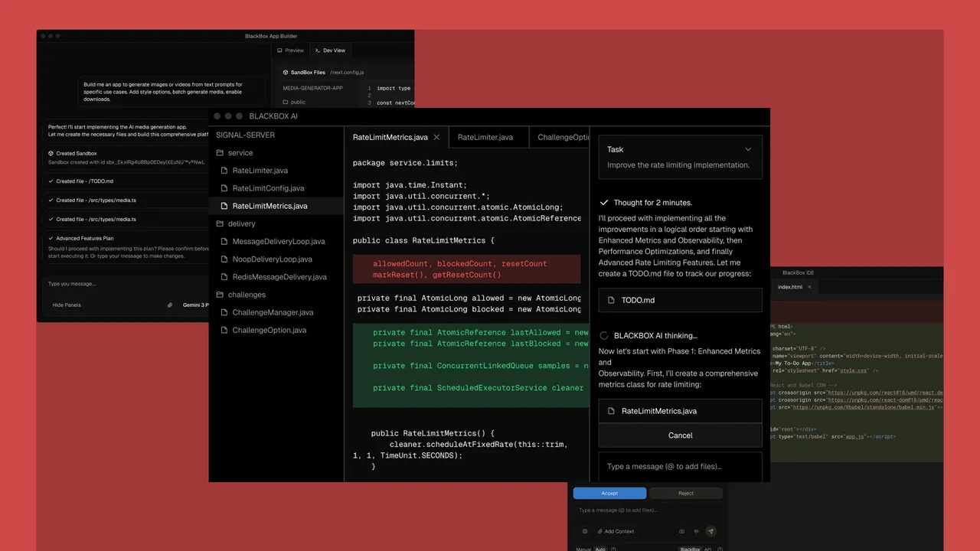The width and height of the screenshot is (980, 551).
Task: Switch to Preview tab in App Builder
Action: tap(291, 51)
